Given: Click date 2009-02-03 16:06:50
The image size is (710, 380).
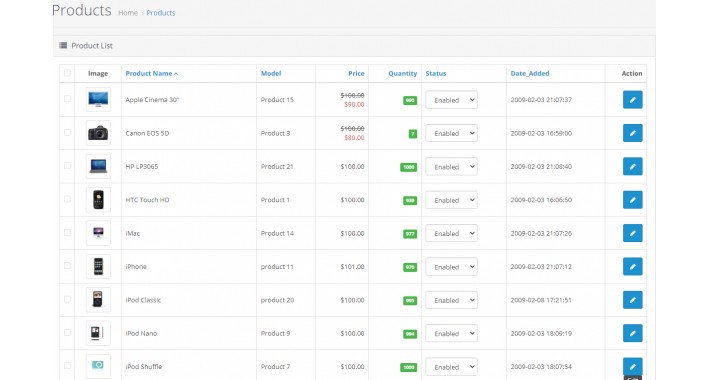Looking at the screenshot, I should pos(541,200).
